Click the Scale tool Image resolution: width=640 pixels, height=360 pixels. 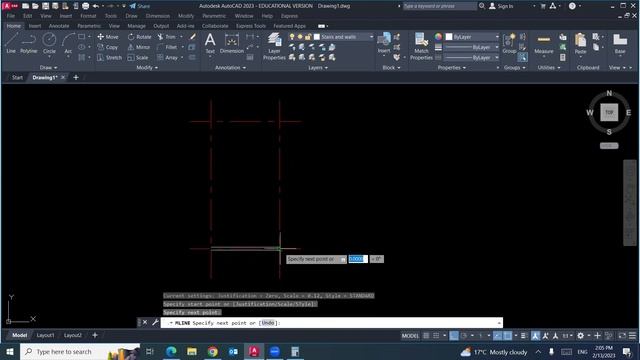click(x=138, y=58)
